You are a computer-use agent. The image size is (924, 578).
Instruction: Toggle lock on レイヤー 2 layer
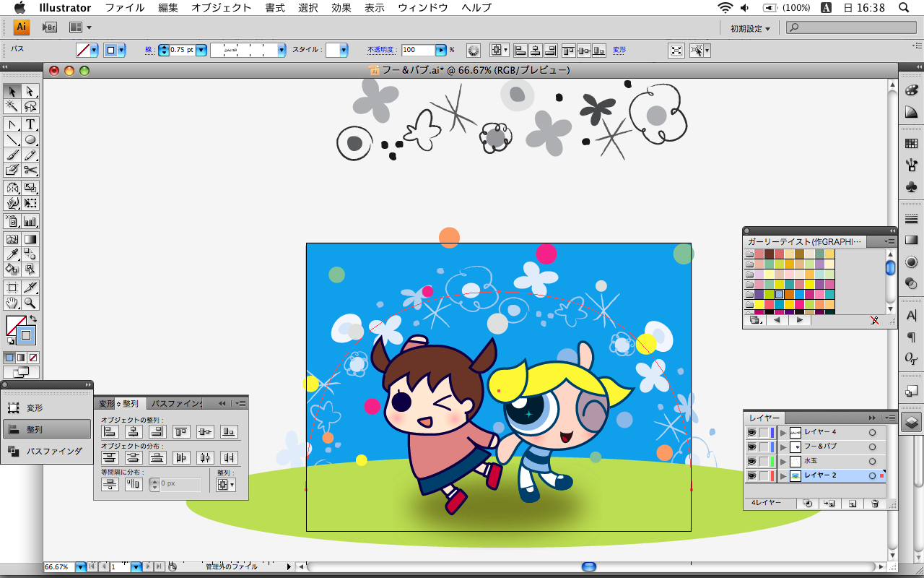coord(764,476)
